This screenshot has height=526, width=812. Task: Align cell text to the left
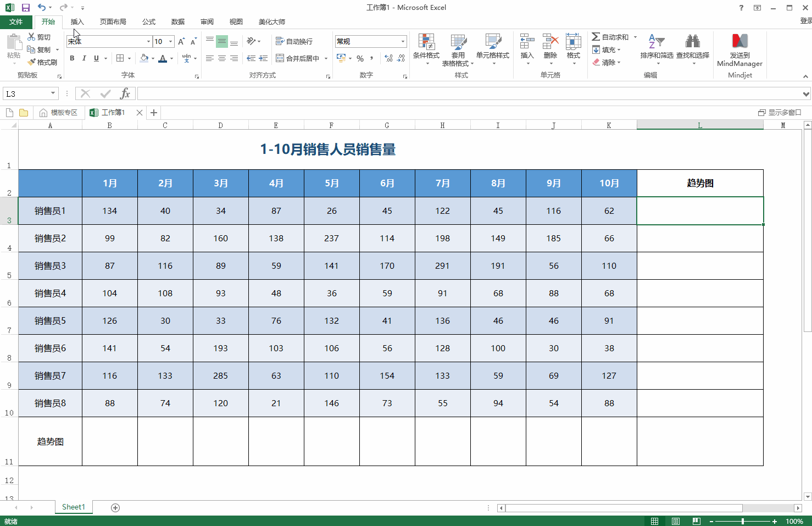click(x=210, y=58)
